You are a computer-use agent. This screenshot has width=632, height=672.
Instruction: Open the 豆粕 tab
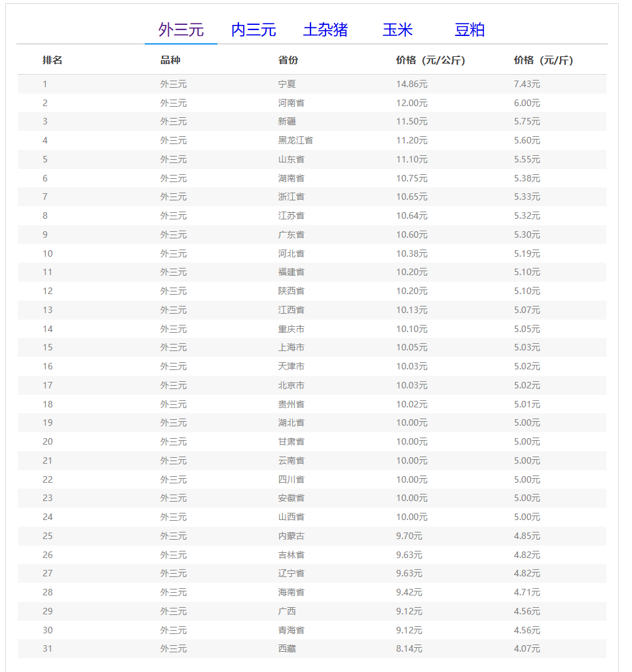[470, 30]
